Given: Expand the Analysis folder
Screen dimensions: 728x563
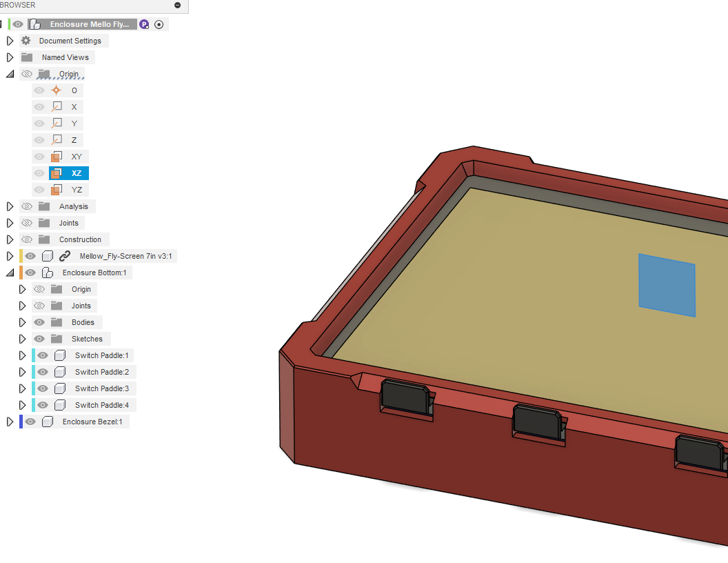Looking at the screenshot, I should 10,206.
